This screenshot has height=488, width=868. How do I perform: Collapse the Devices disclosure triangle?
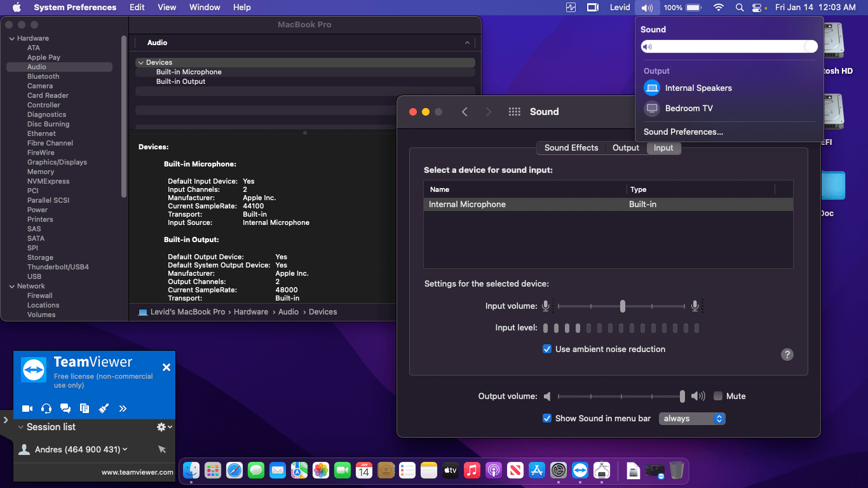click(x=140, y=63)
